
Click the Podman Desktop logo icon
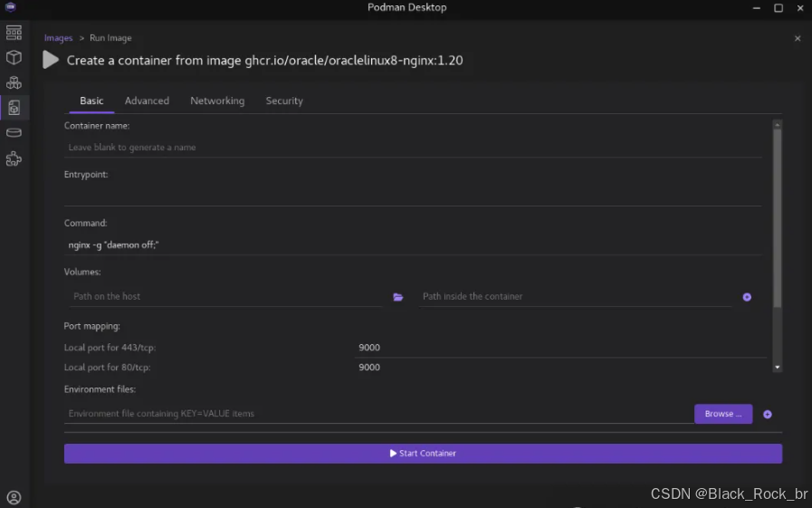(x=10, y=7)
